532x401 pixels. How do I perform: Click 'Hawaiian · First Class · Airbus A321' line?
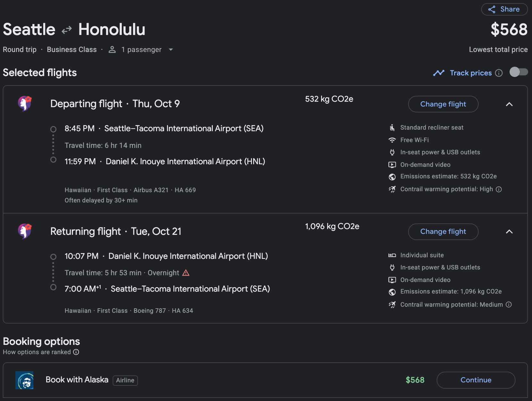click(130, 190)
